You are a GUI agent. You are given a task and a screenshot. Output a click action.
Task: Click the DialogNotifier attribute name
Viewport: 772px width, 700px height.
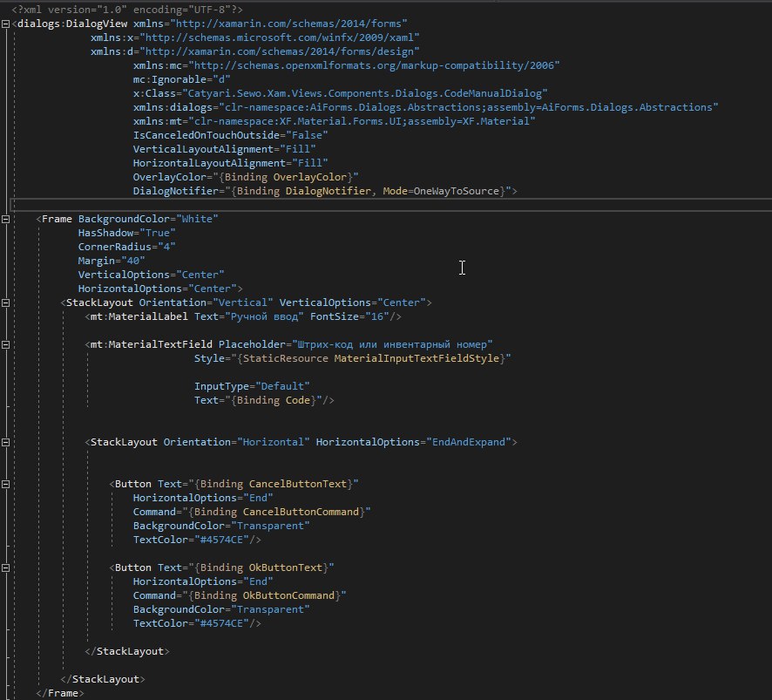(x=175, y=191)
